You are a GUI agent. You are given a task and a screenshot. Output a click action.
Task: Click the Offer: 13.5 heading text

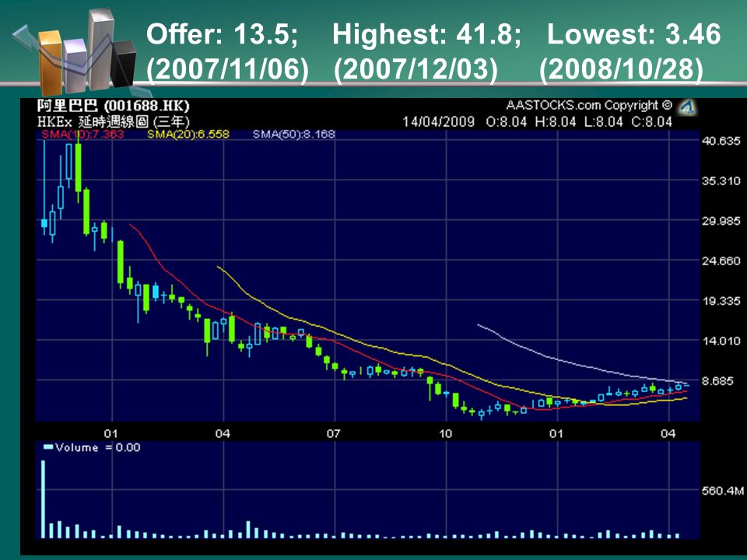(222, 34)
